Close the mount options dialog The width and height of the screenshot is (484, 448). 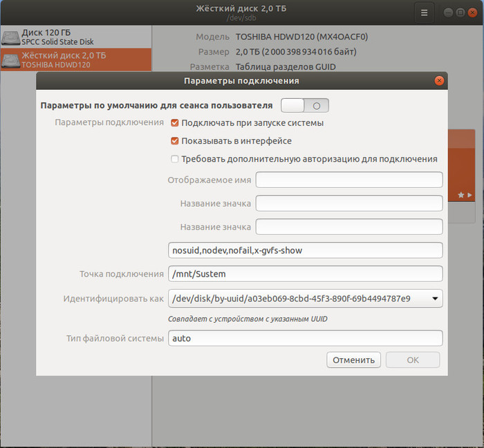438,81
